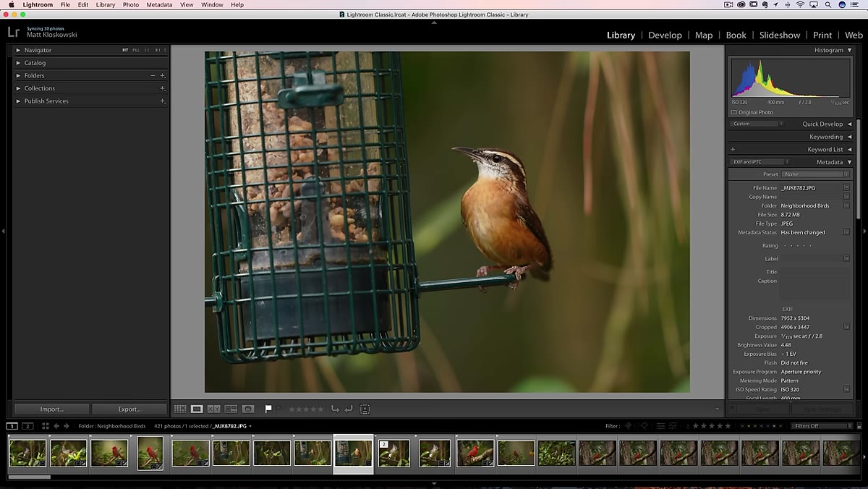Select main window display button 1
Viewport: 868px width, 489px height.
tap(12, 426)
